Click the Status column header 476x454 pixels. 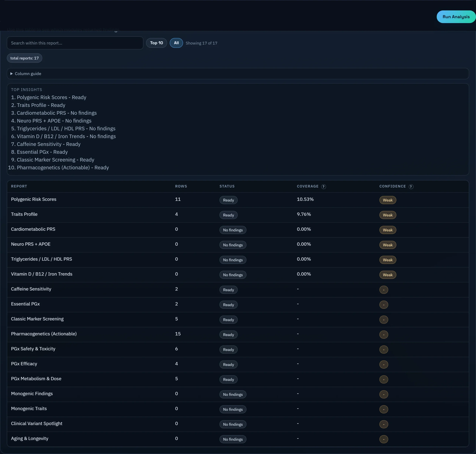coord(227,186)
